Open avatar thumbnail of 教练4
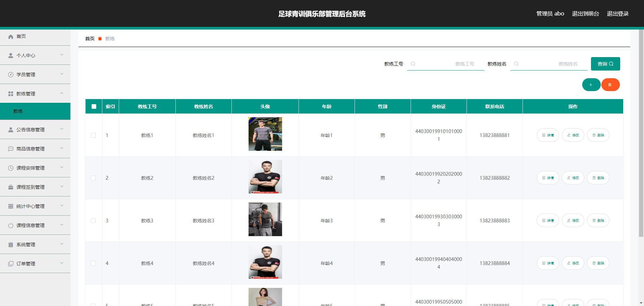 [x=265, y=262]
